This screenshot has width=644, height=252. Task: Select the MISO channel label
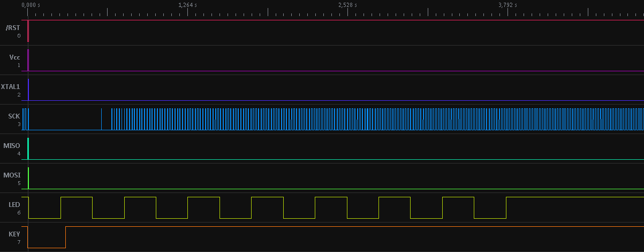click(12, 145)
